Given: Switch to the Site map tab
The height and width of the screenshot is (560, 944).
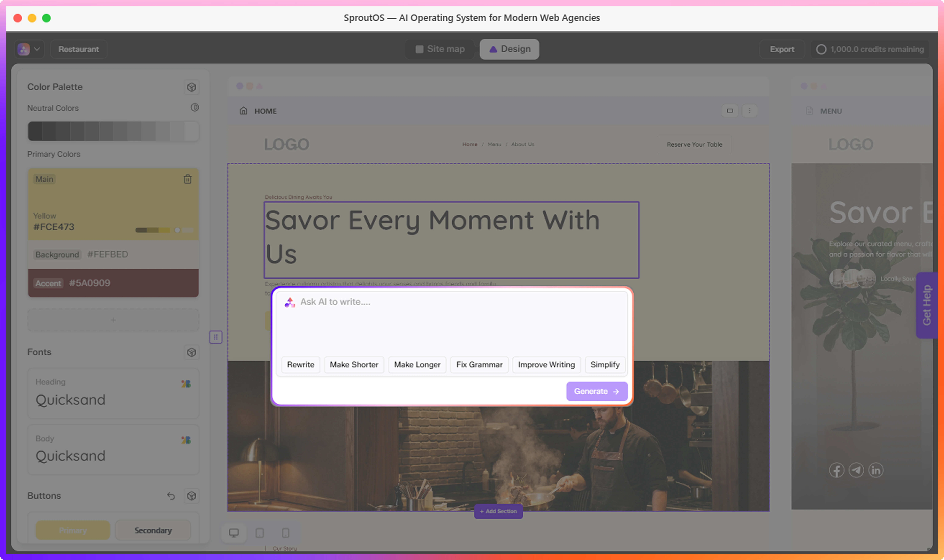Looking at the screenshot, I should [440, 49].
